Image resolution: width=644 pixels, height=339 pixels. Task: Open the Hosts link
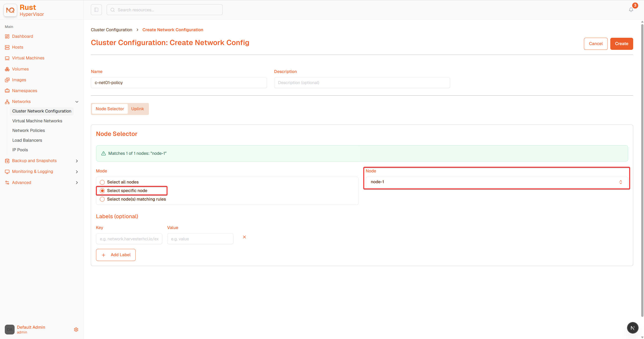[x=18, y=47]
